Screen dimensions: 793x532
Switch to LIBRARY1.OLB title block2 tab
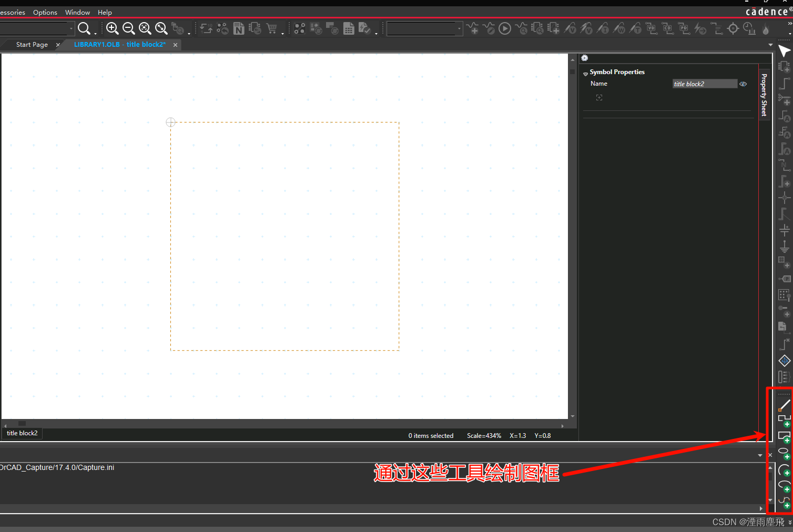[120, 45]
